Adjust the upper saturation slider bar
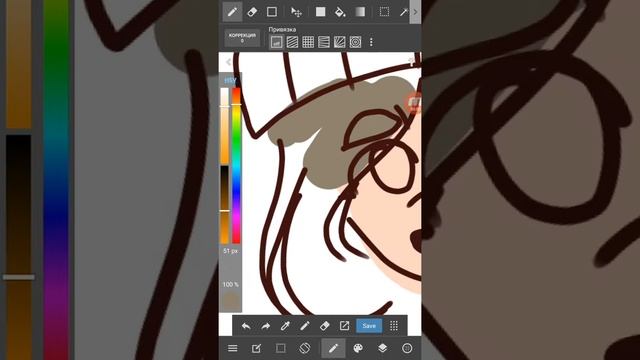Viewport: 640px width, 360px height. point(224,125)
